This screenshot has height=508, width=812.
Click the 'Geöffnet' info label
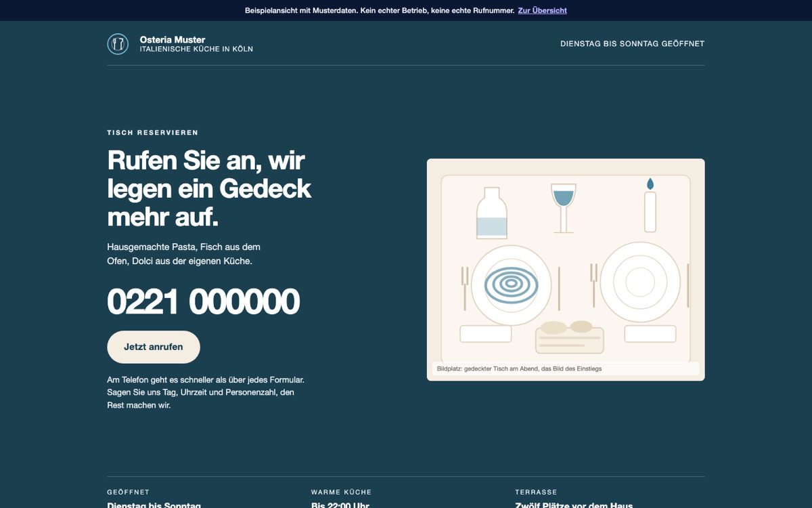[128, 492]
